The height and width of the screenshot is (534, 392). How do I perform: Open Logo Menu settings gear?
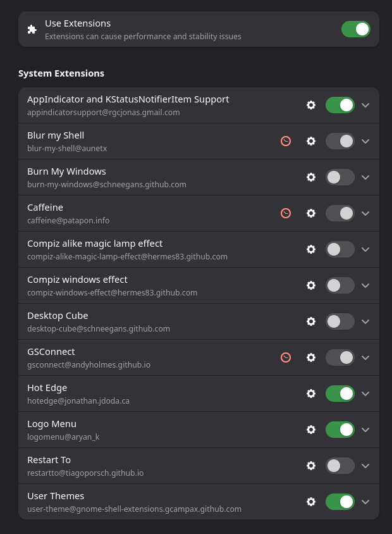(x=310, y=430)
